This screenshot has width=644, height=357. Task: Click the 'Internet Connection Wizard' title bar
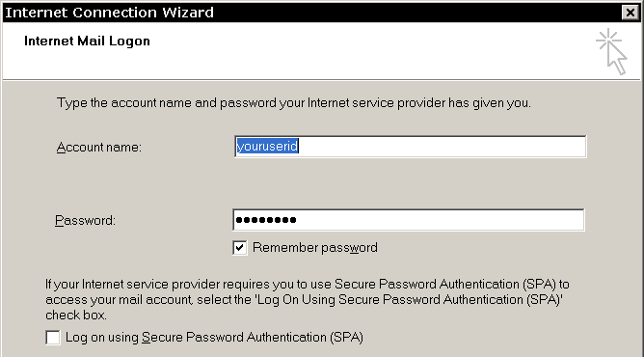[312, 13]
